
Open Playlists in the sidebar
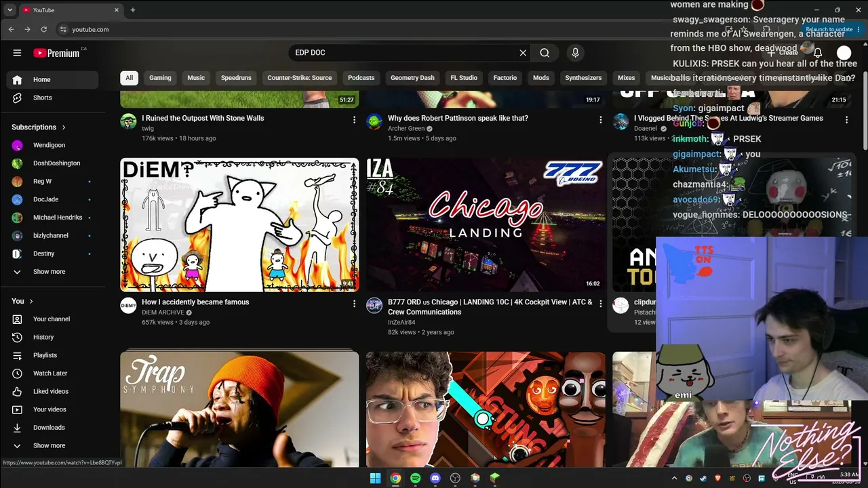pos(53,355)
